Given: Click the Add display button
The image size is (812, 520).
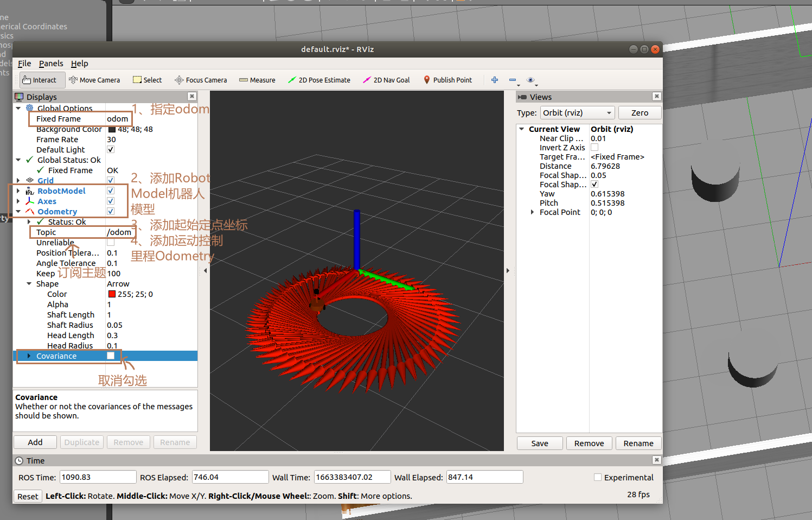Looking at the screenshot, I should (35, 442).
